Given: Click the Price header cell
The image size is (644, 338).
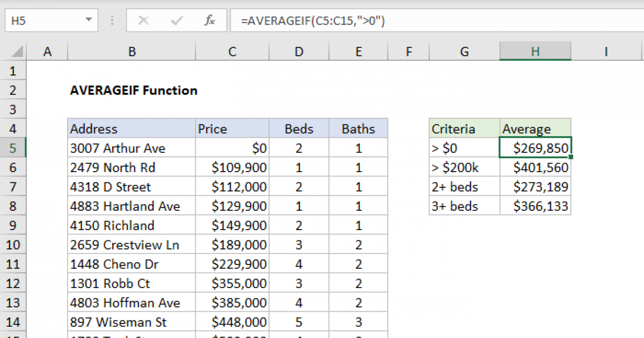Looking at the screenshot, I should click(232, 129).
